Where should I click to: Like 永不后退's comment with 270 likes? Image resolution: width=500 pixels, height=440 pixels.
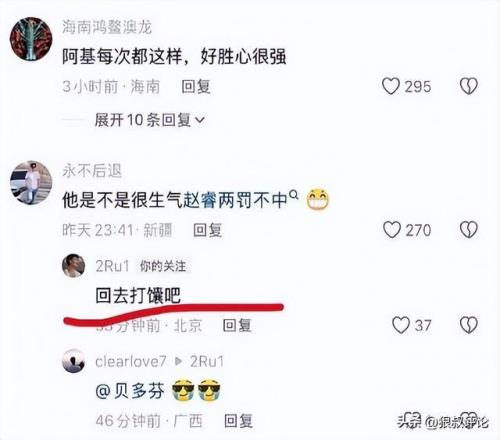pyautogui.click(x=392, y=230)
